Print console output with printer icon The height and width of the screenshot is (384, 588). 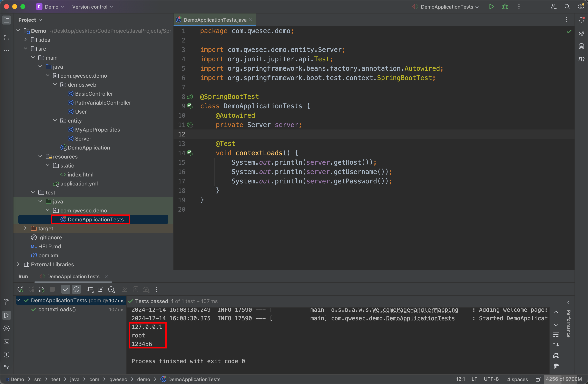coord(556,356)
